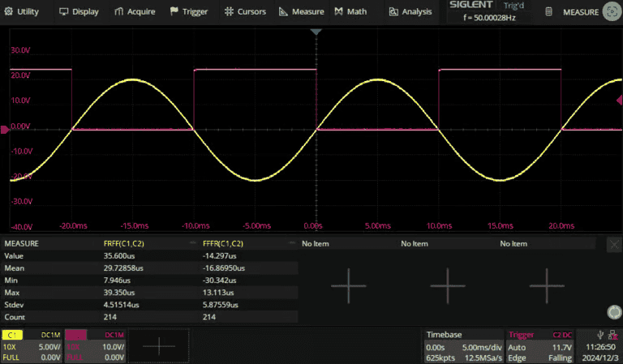Click the Count row label

click(15, 317)
